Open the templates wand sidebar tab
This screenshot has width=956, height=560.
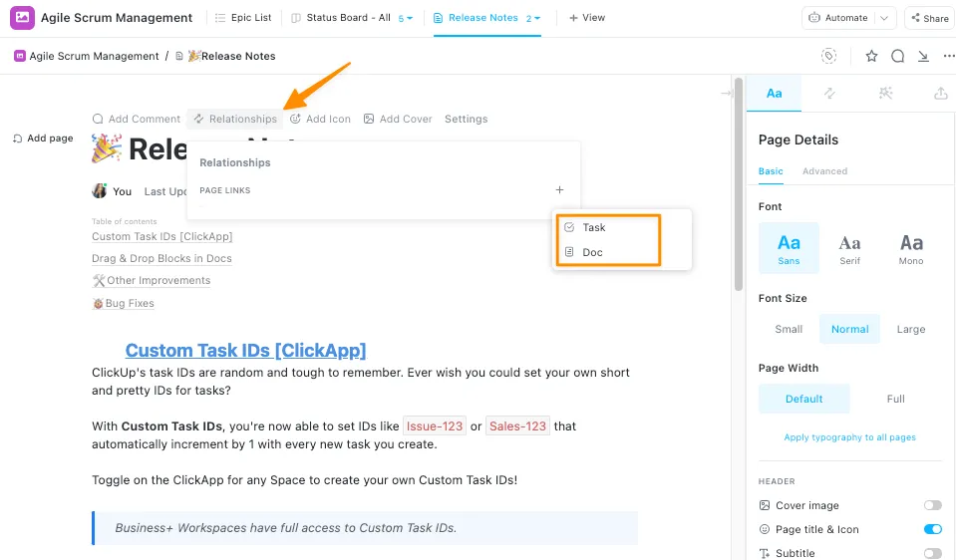tap(885, 94)
